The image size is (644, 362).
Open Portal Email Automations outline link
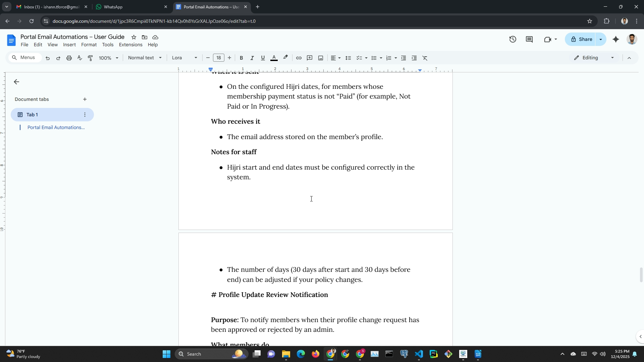click(56, 127)
